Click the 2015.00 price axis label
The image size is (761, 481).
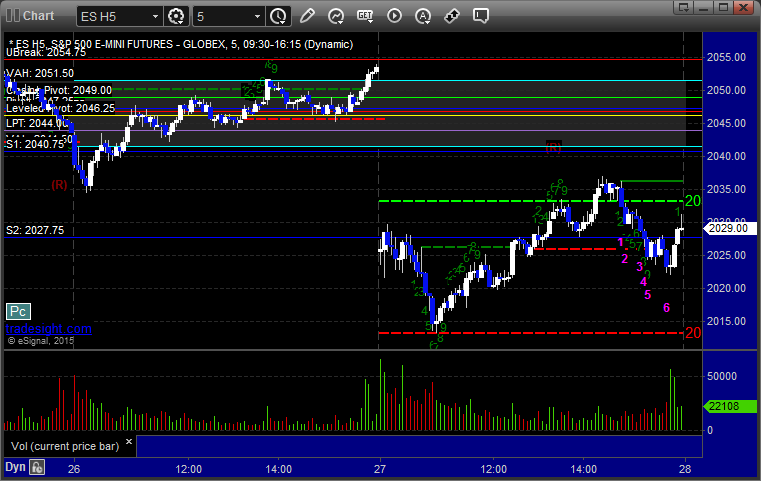[x=726, y=321]
